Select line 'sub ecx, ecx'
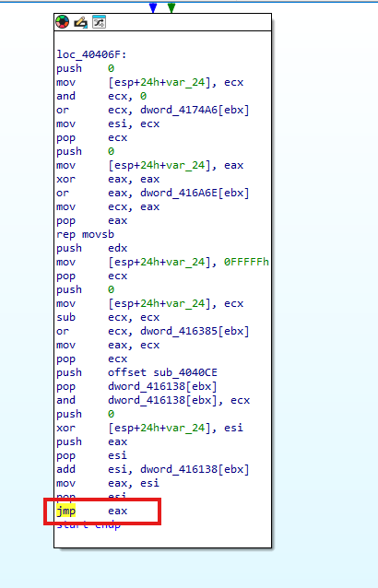Viewport: 378px width, 588px height. pos(108,318)
